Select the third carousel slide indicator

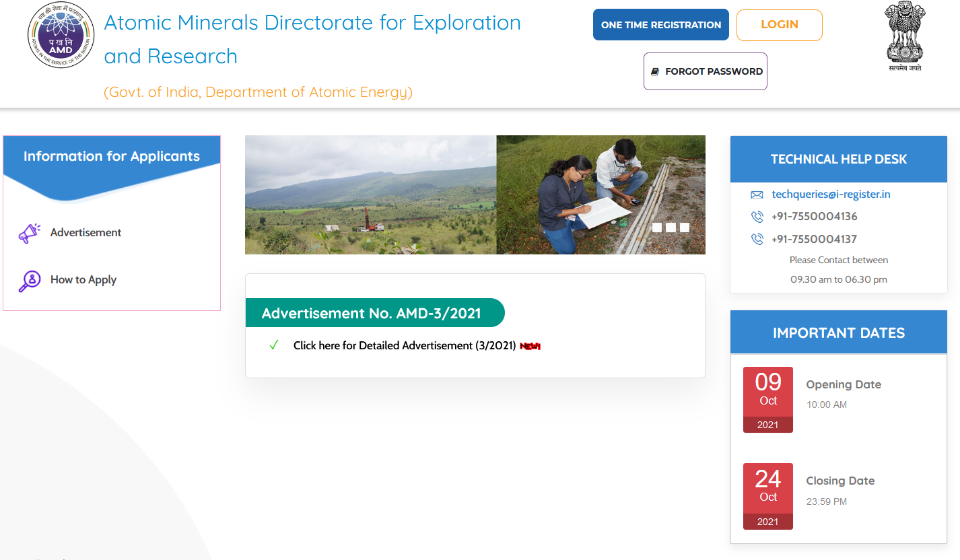point(685,228)
